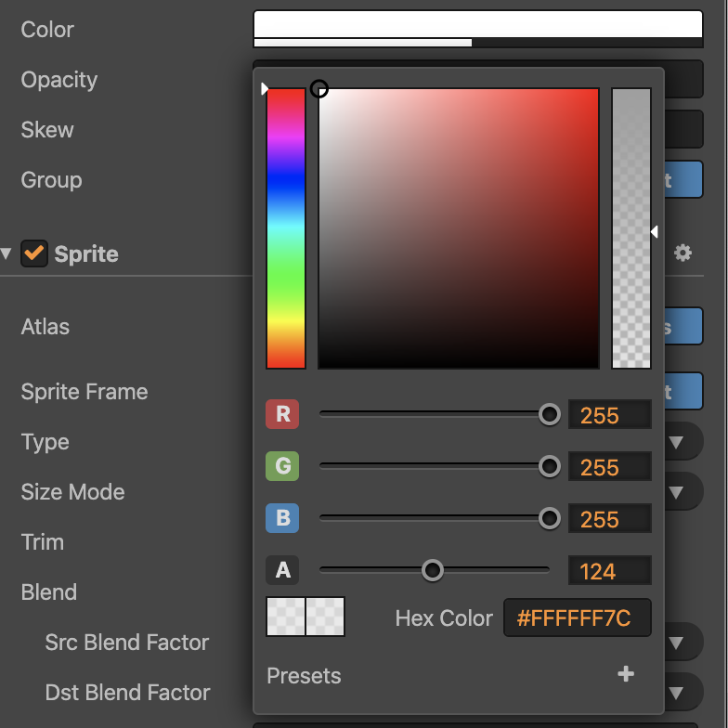
Task: Click the rainbow hue strip
Action: coord(286,228)
